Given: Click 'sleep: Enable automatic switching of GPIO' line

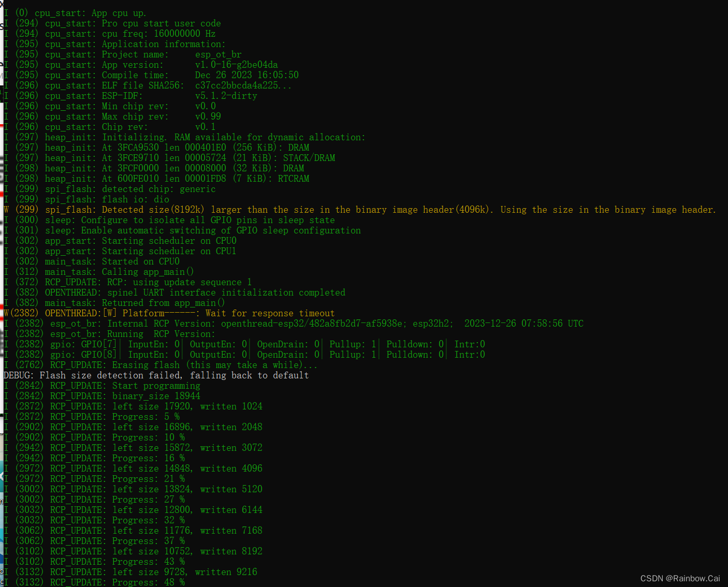Looking at the screenshot, I should tap(182, 230).
